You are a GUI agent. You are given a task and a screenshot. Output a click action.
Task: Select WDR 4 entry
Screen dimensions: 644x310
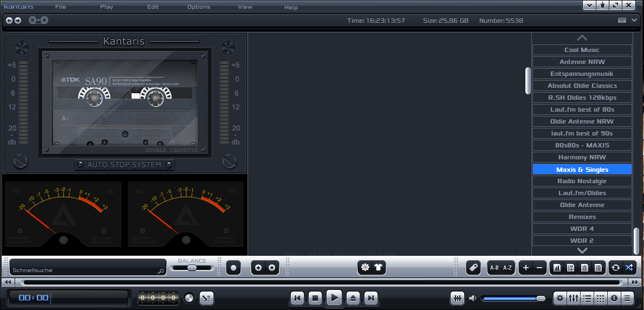coord(582,229)
